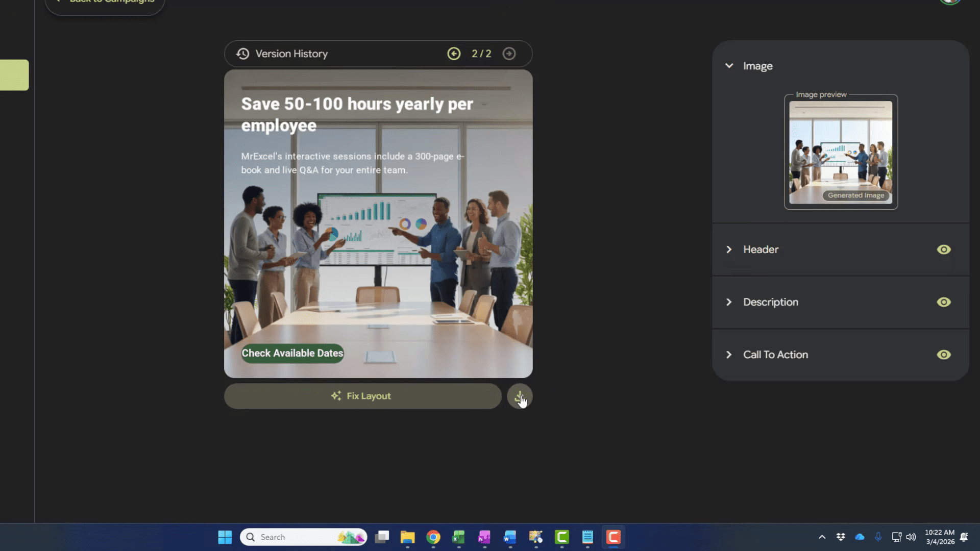Expand the Description section
This screenshot has height=551, width=980.
pyautogui.click(x=729, y=302)
